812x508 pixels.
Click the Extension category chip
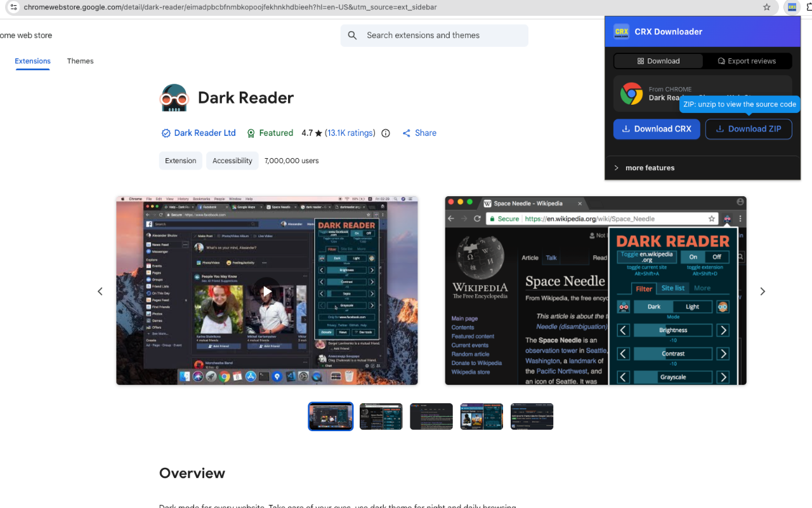(x=181, y=161)
